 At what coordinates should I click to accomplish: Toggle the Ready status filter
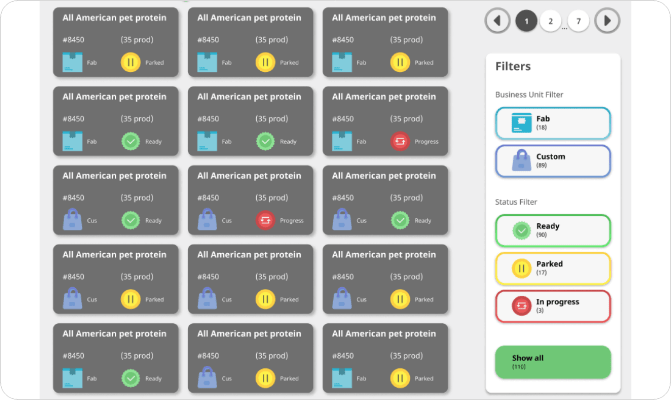click(x=553, y=230)
